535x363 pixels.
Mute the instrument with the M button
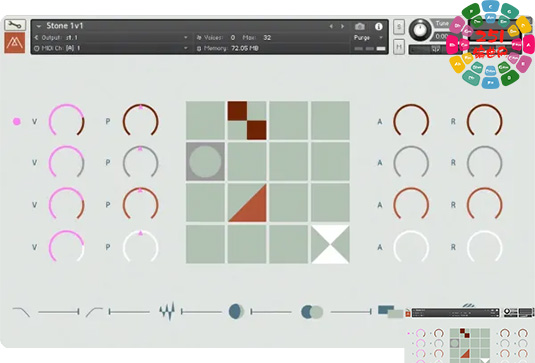tap(399, 46)
